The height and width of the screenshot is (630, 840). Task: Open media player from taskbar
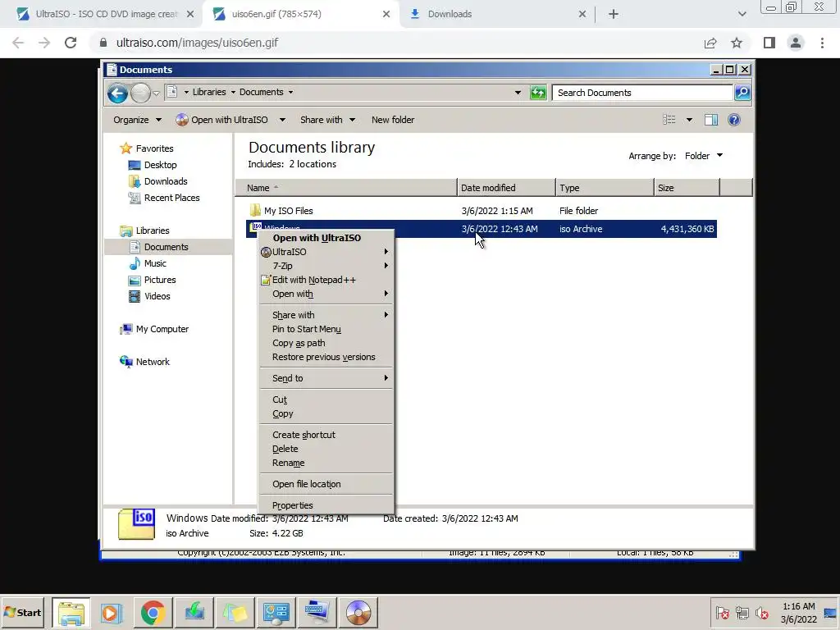[112, 613]
